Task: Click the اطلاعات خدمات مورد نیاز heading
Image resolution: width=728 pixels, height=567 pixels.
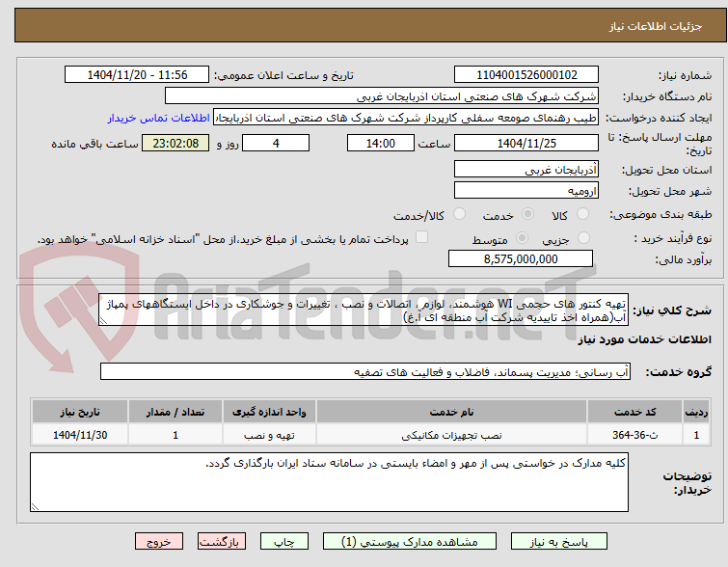Action: [645, 339]
